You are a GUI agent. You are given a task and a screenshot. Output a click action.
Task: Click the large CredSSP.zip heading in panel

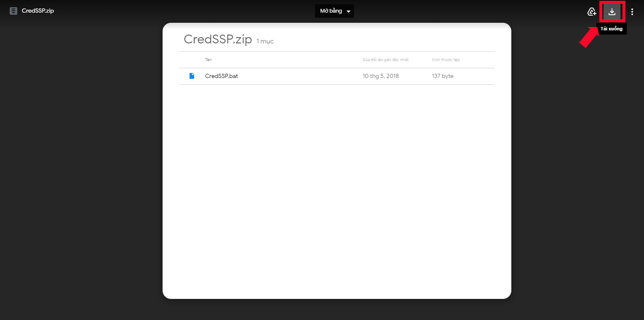point(218,40)
